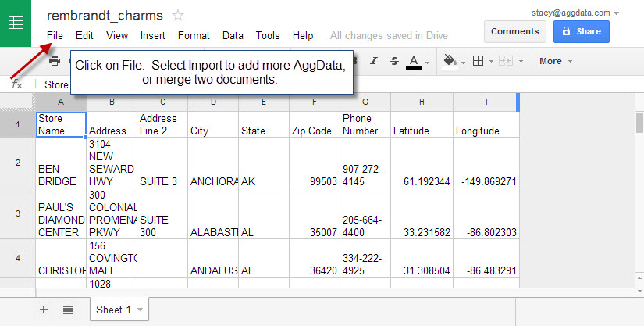Viewport: 644px width, 326px height.
Task: Click the zip code 99503 cell
Action: tap(315, 163)
